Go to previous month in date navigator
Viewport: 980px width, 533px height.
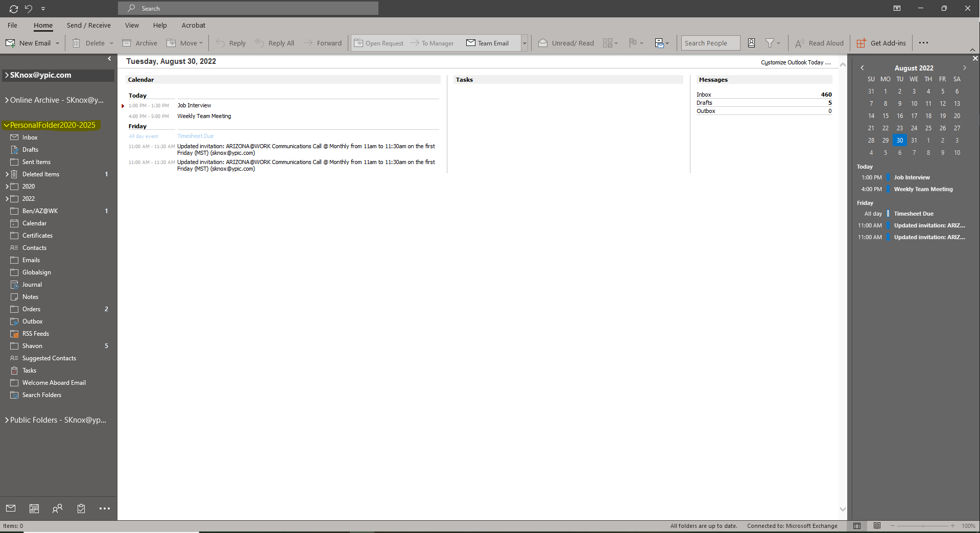coord(862,68)
